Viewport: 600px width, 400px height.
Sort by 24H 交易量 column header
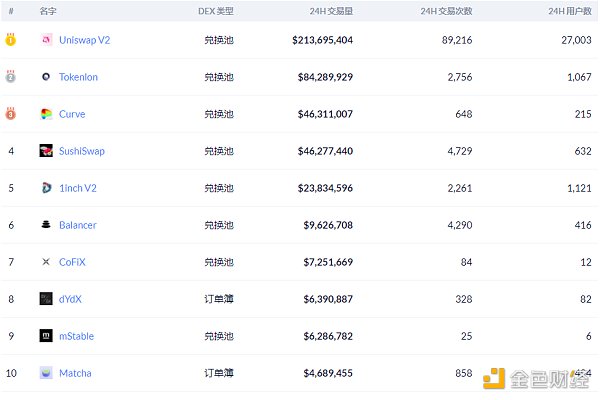pos(331,10)
